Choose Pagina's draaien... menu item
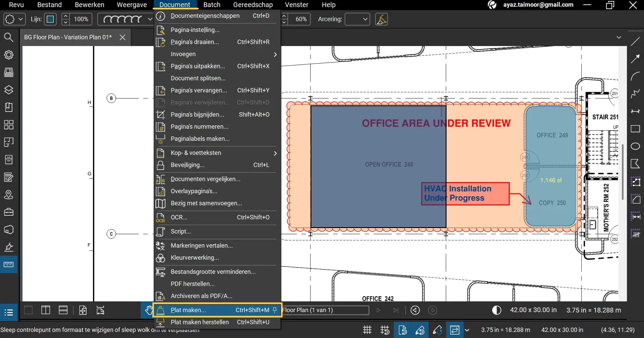Image resolution: width=644 pixels, height=338 pixels. pyautogui.click(x=217, y=42)
